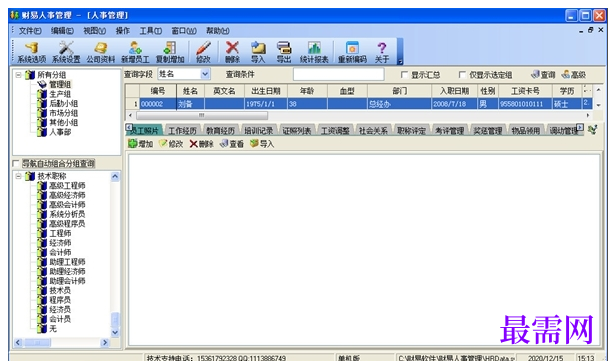
Task: Open the 窗口 menu
Action: pos(184,30)
